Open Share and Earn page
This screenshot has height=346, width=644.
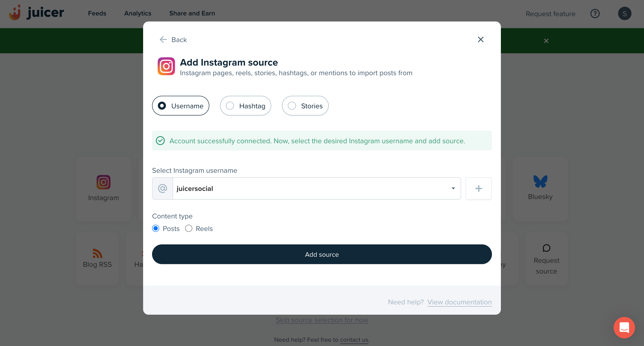[x=192, y=13]
